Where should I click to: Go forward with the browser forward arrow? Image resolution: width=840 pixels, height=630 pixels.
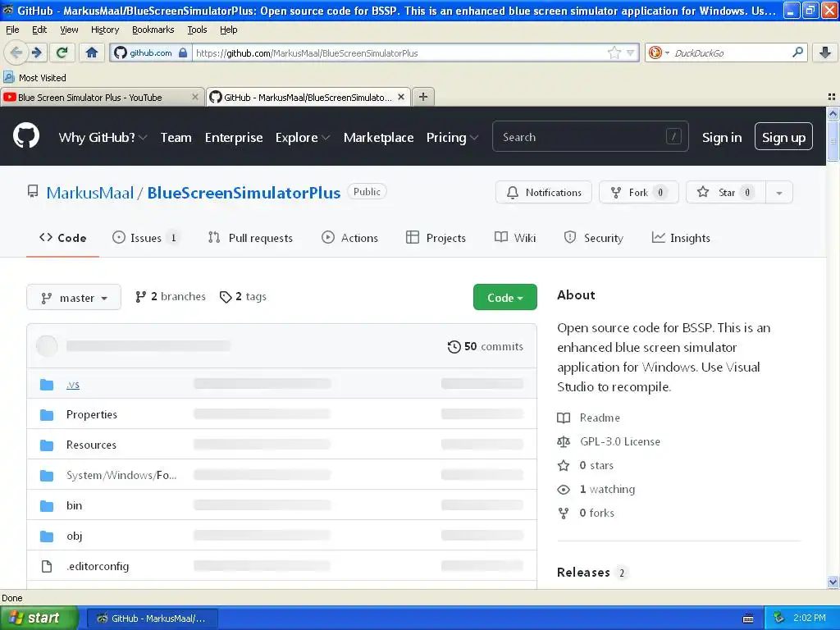tap(36, 52)
